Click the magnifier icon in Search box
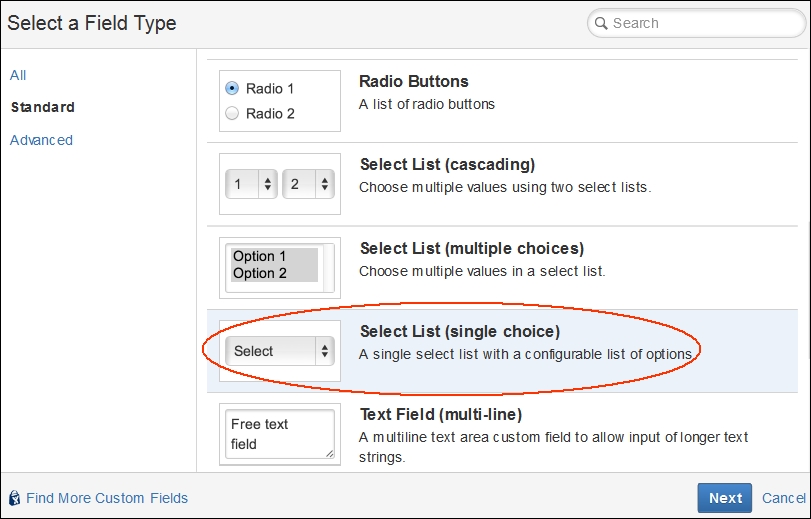The image size is (811, 519). 600,23
